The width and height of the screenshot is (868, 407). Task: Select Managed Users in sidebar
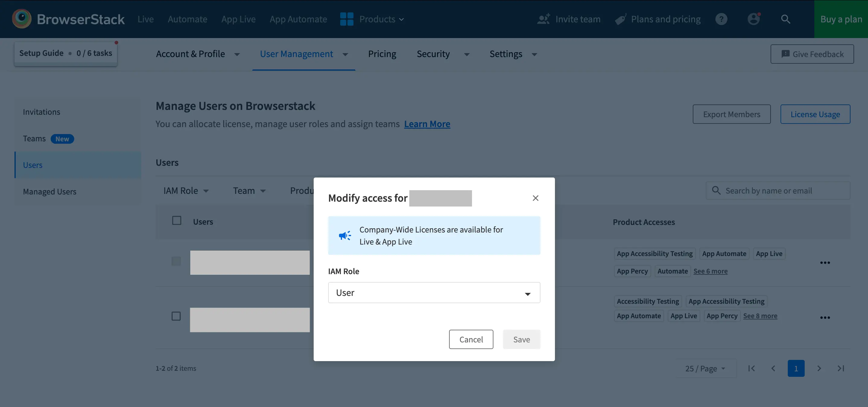click(49, 191)
